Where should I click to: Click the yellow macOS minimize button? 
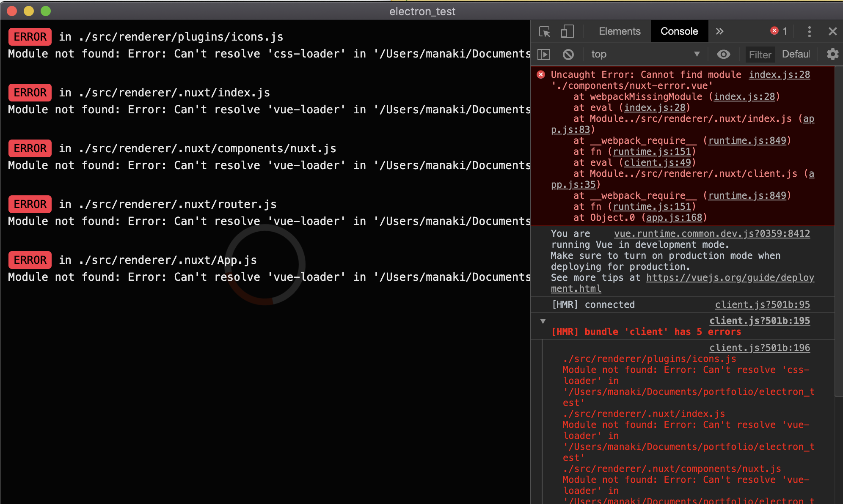tap(29, 11)
